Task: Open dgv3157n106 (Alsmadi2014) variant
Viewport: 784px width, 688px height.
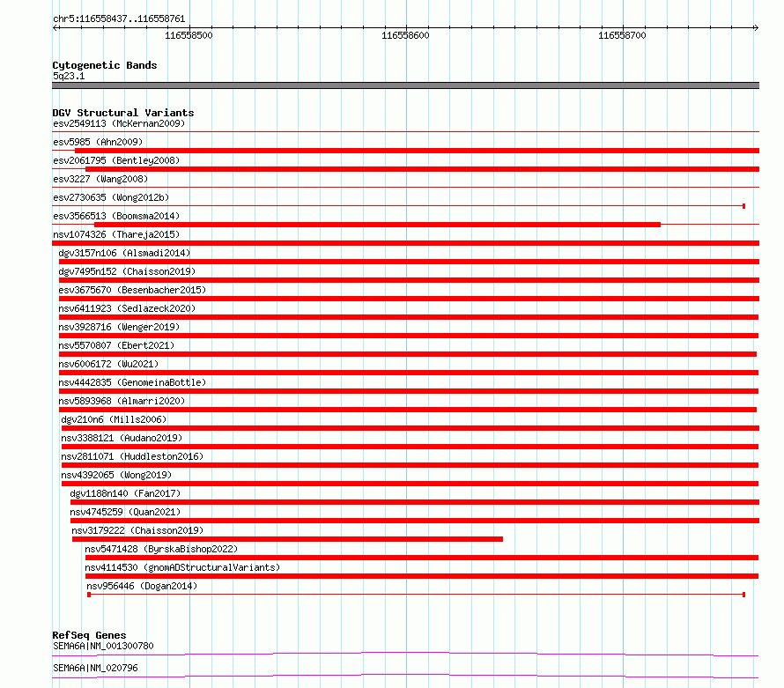Action: point(124,253)
